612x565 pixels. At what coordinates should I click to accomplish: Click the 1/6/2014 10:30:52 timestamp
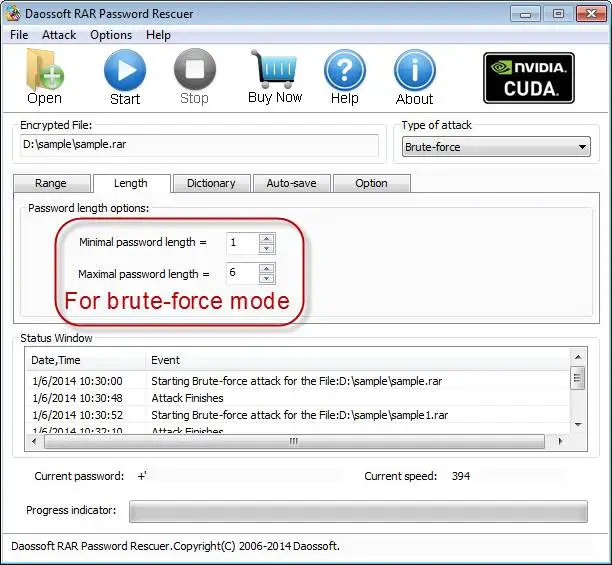pyautogui.click(x=77, y=415)
